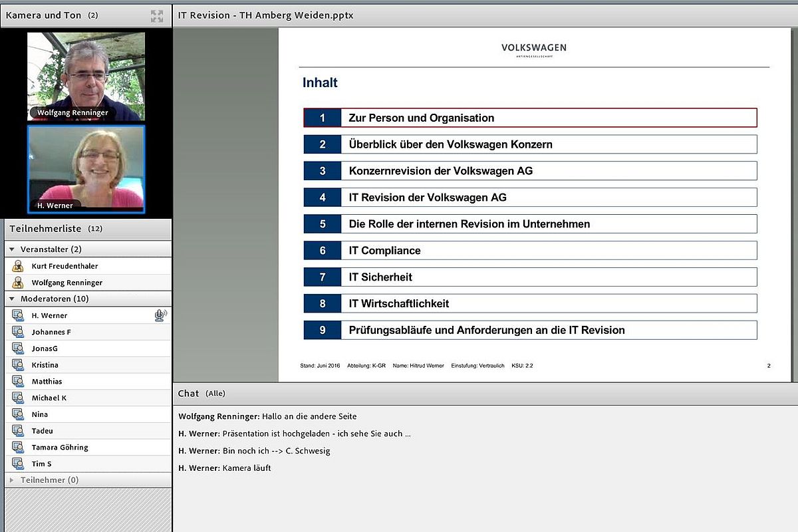The image size is (798, 532).
Task: Open Prüfungsabläufe und Anforderungen agenda item
Action: point(530,331)
